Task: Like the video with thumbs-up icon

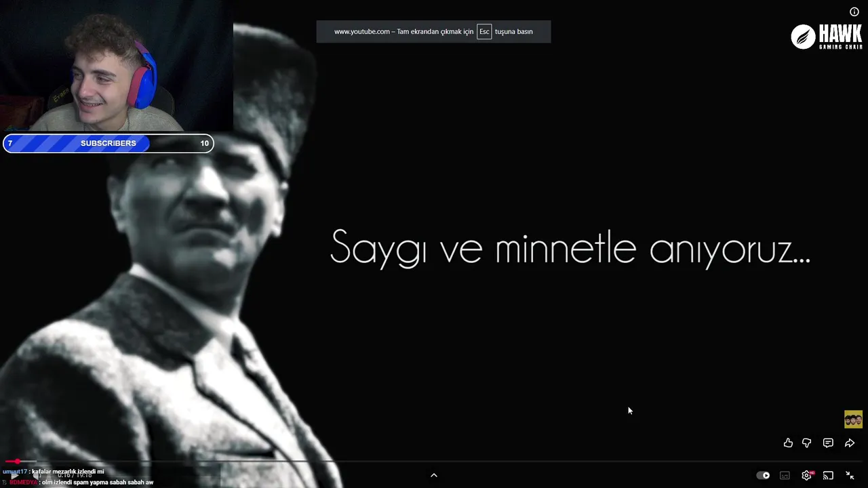Action: tap(788, 443)
